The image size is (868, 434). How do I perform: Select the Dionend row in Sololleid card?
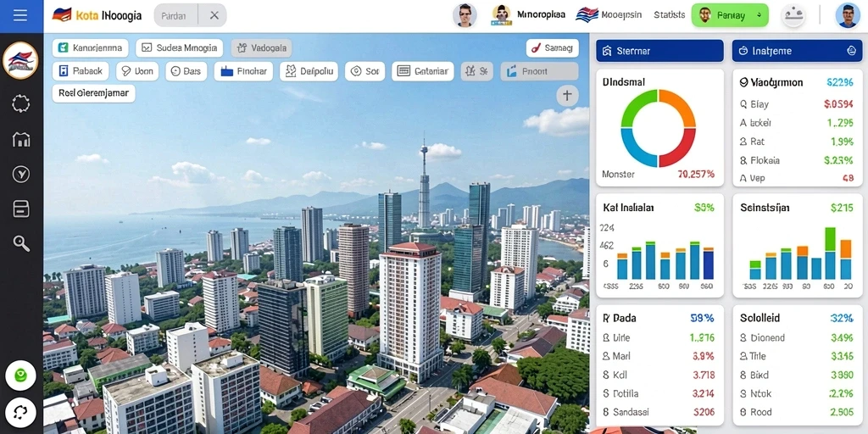click(x=797, y=337)
